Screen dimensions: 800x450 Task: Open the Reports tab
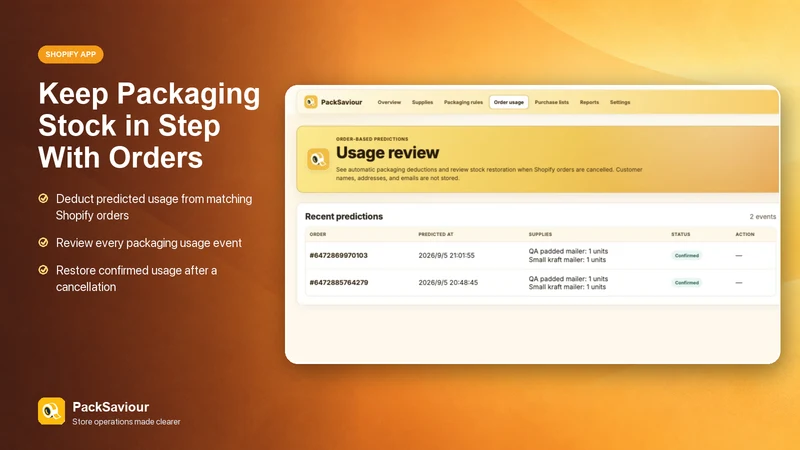[589, 103]
